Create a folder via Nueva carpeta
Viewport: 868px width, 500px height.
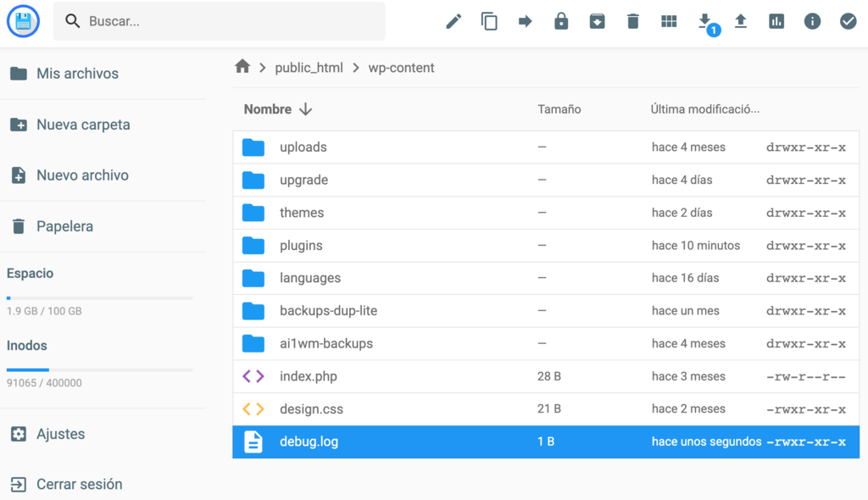pos(82,125)
